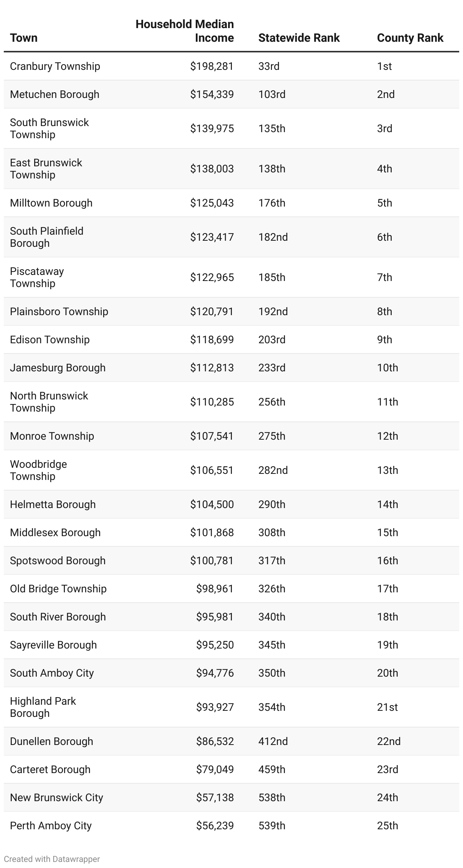Click Sayreville Borough's 19th county rank
The width and height of the screenshot is (463, 868).
(387, 645)
